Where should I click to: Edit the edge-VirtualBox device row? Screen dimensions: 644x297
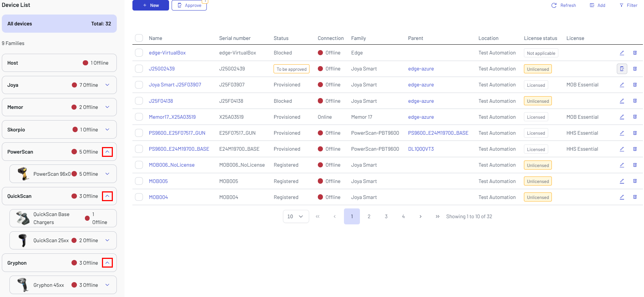[x=622, y=53]
